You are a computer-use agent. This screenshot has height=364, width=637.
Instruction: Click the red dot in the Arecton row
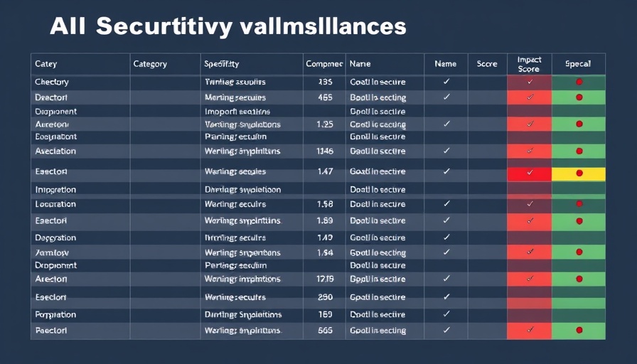[579, 279]
